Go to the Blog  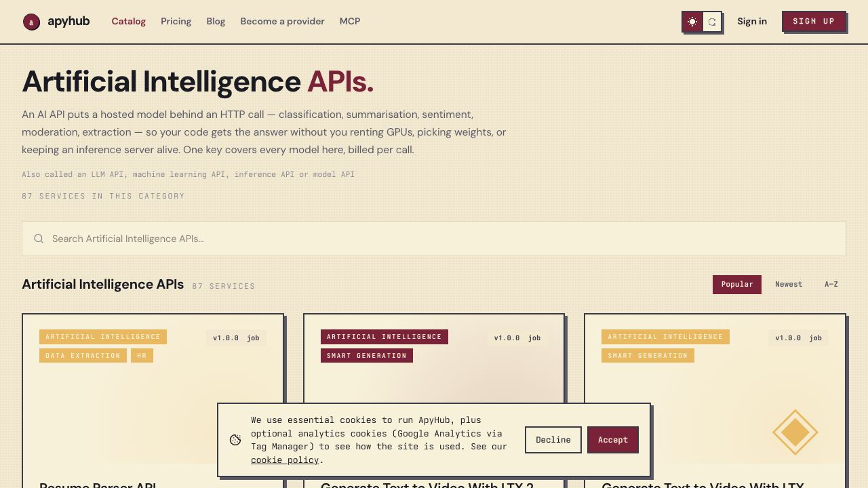pyautogui.click(x=216, y=21)
